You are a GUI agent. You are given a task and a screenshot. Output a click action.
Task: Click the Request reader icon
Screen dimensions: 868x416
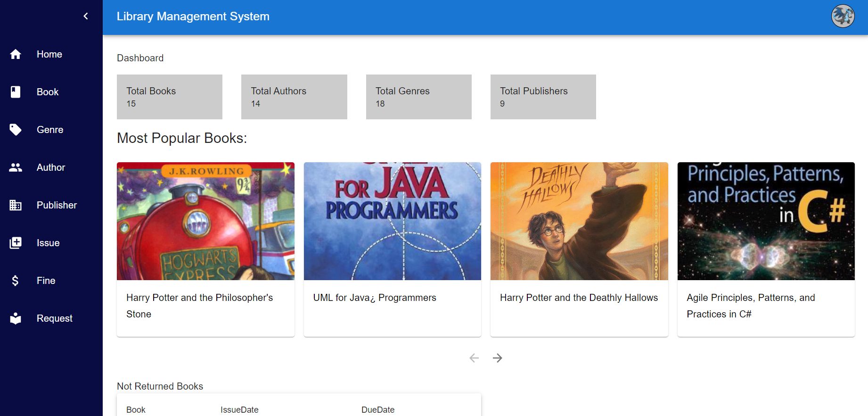pyautogui.click(x=16, y=318)
